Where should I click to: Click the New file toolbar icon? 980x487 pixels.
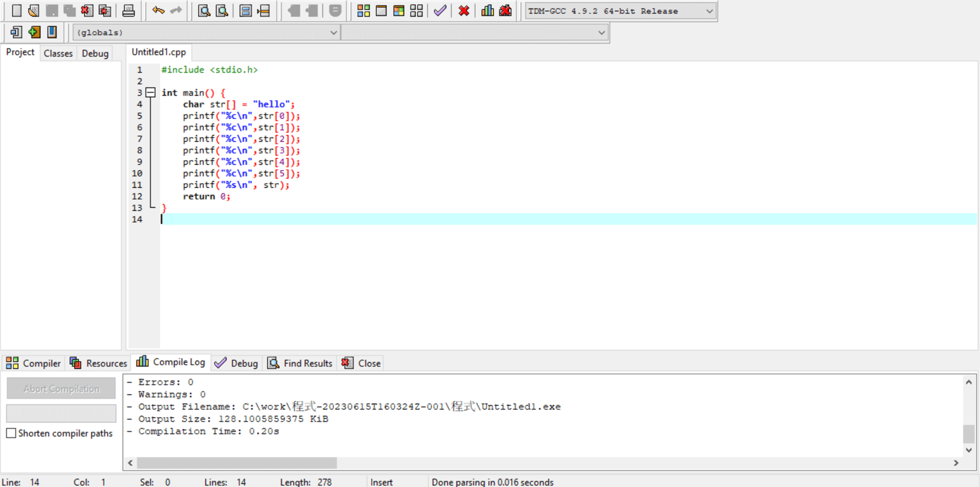click(x=16, y=11)
